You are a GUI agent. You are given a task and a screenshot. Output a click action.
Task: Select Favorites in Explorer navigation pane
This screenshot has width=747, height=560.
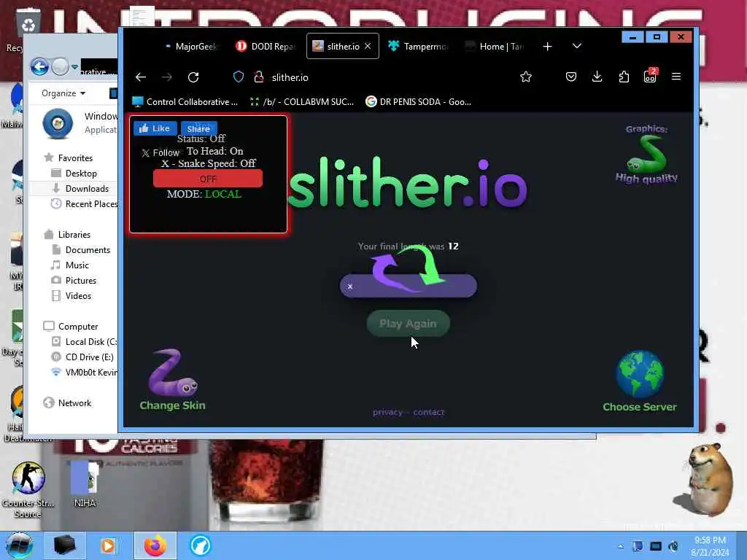coord(68,158)
